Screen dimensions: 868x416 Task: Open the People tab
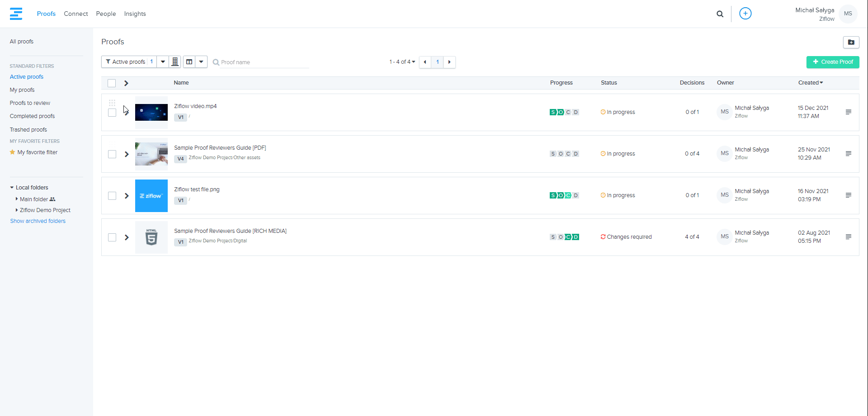106,14
